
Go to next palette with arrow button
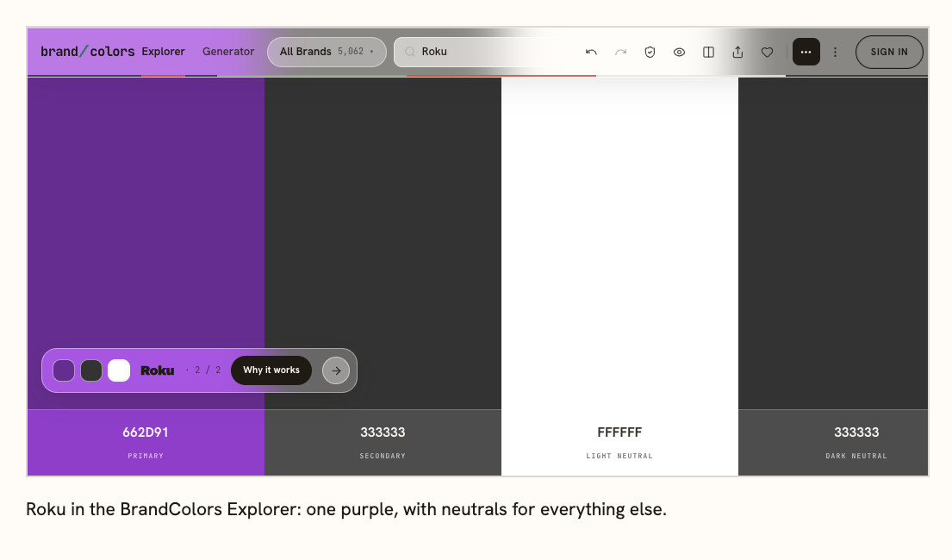[x=336, y=370]
